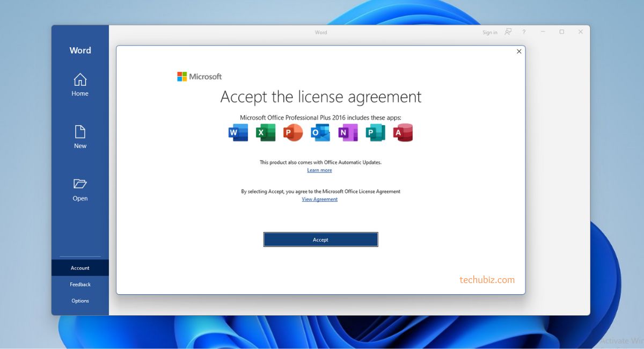Click the Access app icon

click(x=402, y=133)
